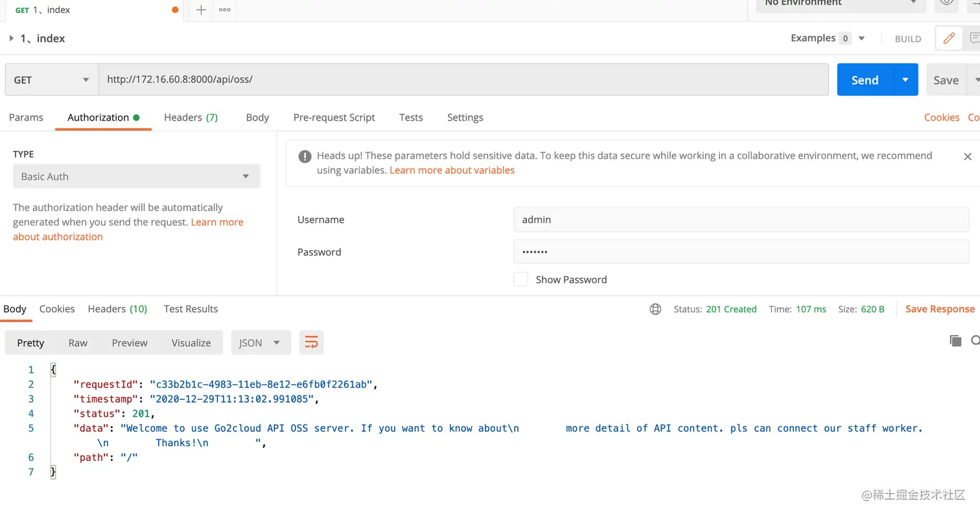Click the Save Response link
The width and height of the screenshot is (980, 516).
point(940,309)
